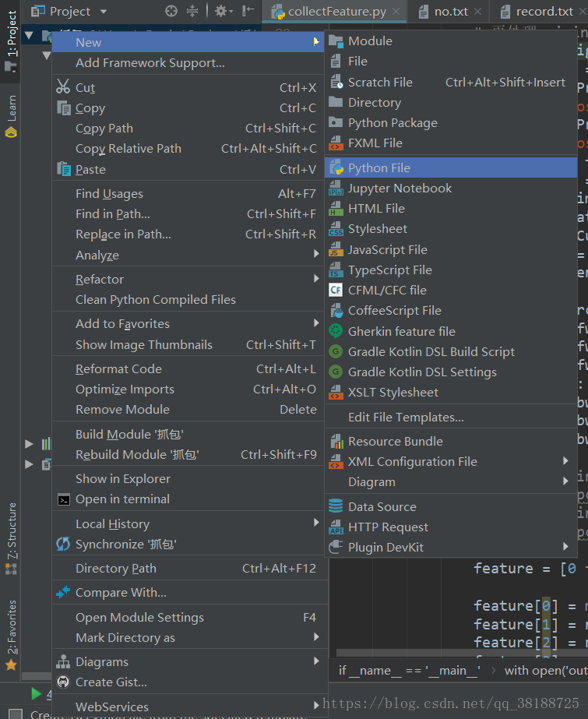Click the HTML File icon
This screenshot has width=588, height=719.
(x=336, y=209)
